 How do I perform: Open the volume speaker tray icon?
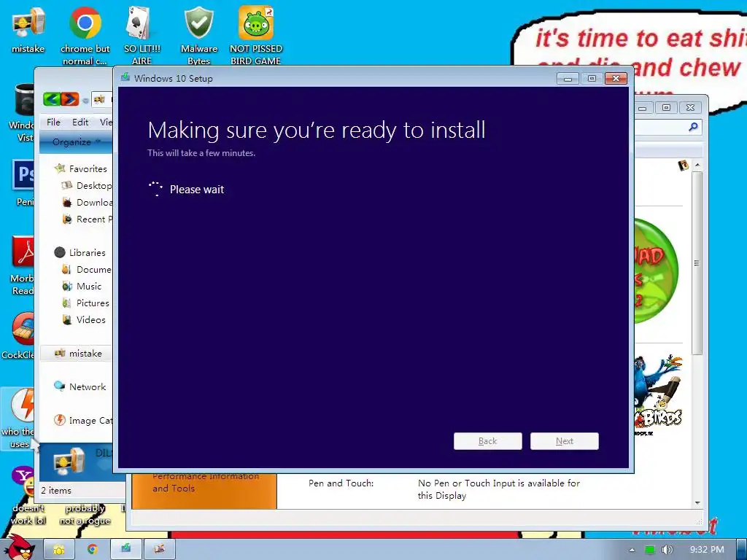click(667, 550)
